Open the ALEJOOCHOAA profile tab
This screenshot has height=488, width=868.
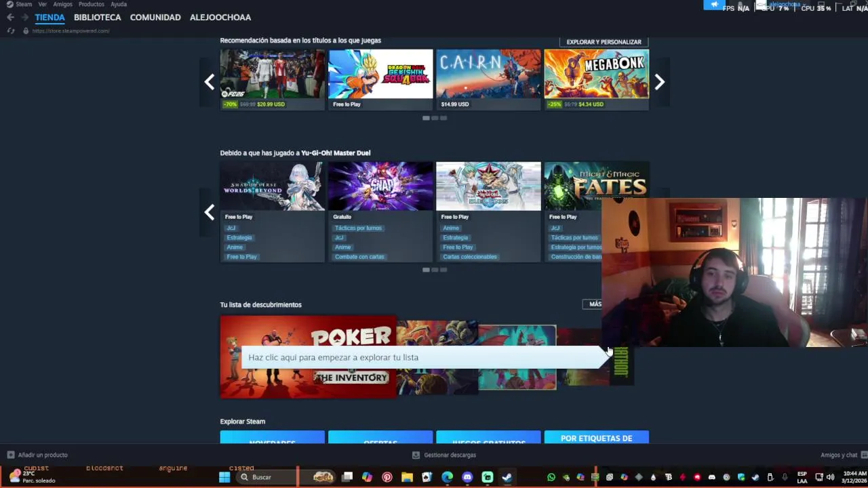tap(220, 18)
